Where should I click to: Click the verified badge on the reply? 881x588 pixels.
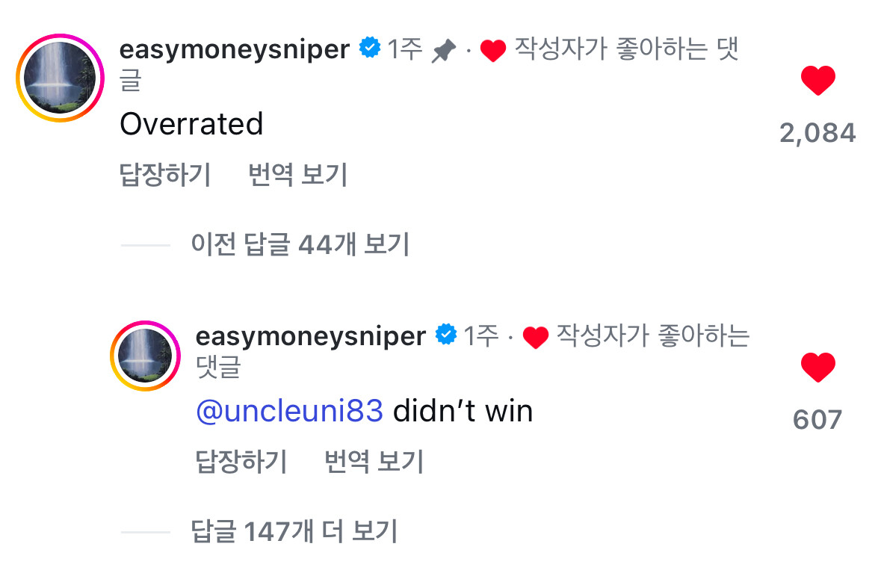446,335
